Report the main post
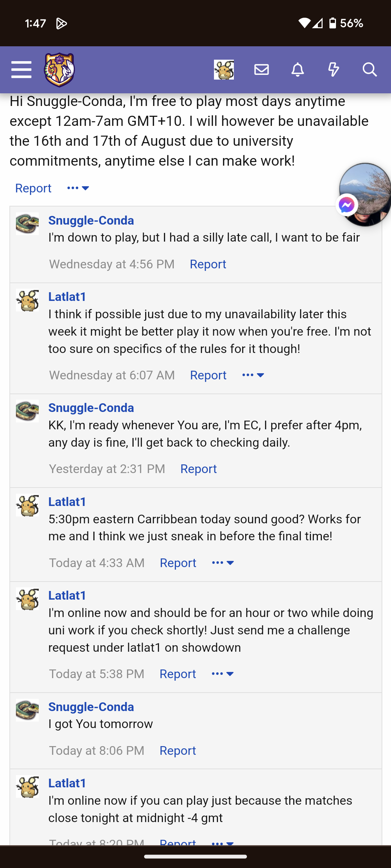This screenshot has width=391, height=868. 33,188
